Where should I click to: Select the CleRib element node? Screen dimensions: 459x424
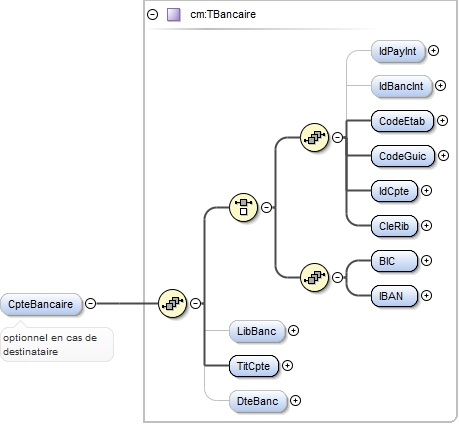[394, 226]
